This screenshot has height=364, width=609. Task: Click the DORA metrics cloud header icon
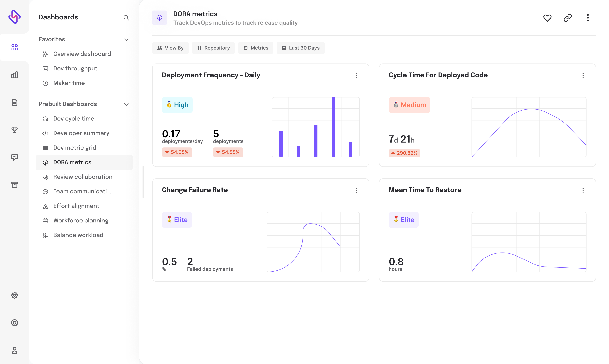click(x=159, y=18)
